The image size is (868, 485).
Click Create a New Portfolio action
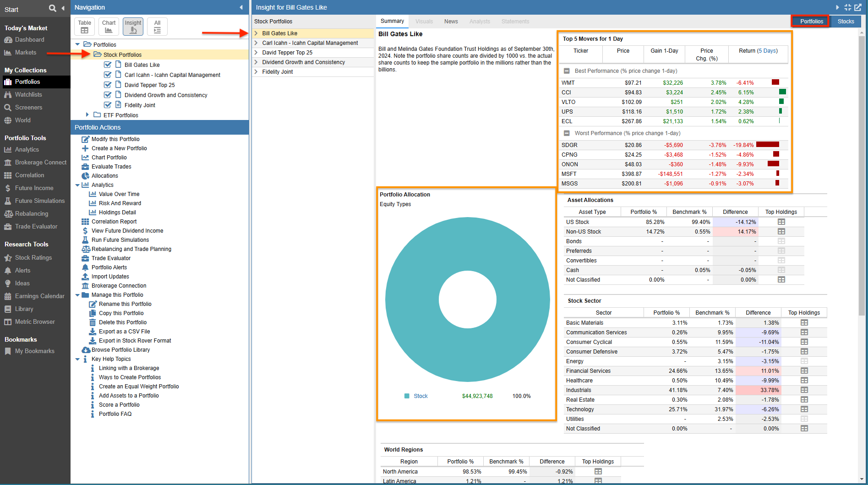pos(119,148)
